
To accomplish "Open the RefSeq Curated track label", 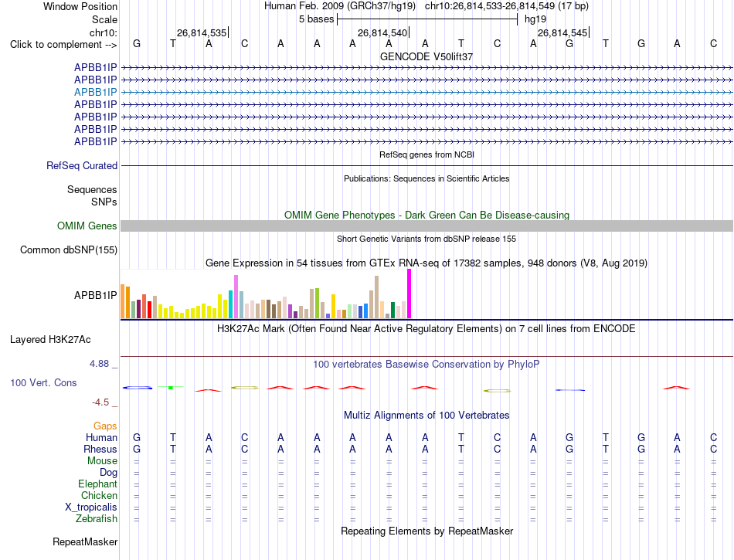I will pyautogui.click(x=82, y=165).
